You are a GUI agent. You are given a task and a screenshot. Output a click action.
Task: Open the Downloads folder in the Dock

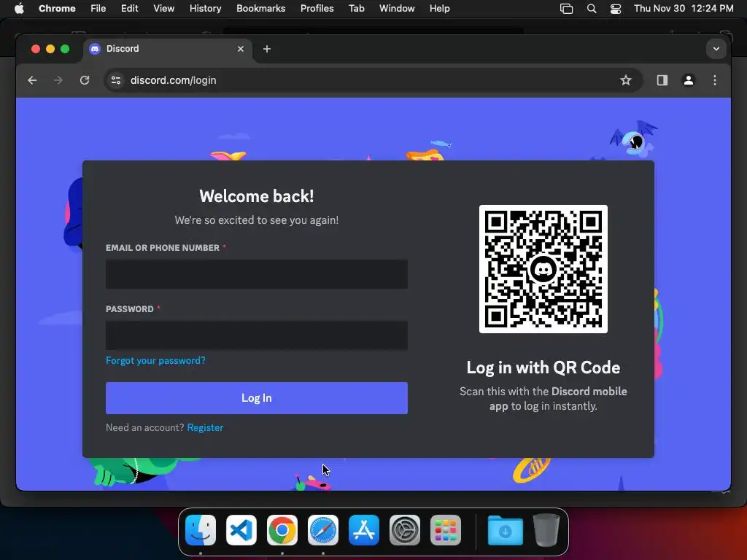(506, 530)
